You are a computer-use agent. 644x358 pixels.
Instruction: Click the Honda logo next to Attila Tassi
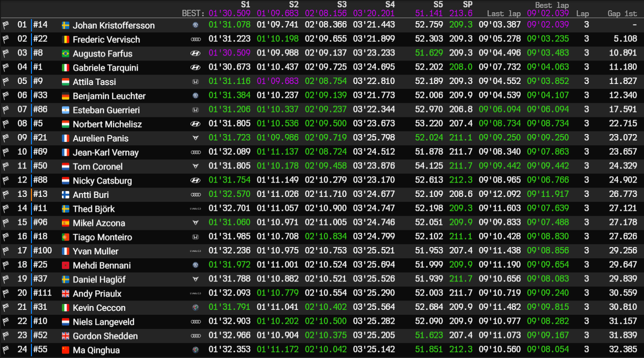pyautogui.click(x=196, y=82)
